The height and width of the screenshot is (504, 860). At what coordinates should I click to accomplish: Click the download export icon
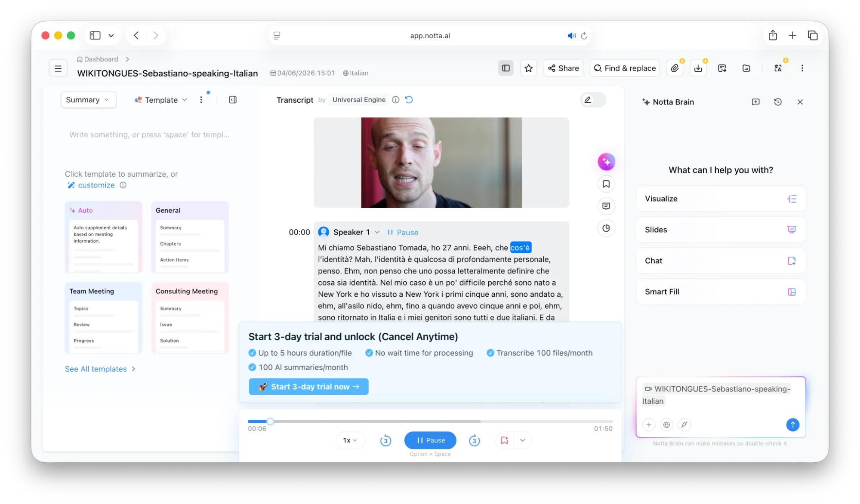(x=698, y=68)
